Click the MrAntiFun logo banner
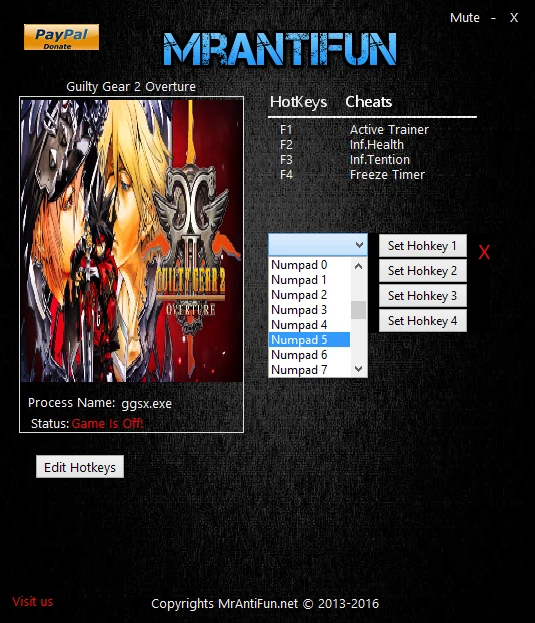Screen dimensions: 535x623 pyautogui.click(x=280, y=49)
